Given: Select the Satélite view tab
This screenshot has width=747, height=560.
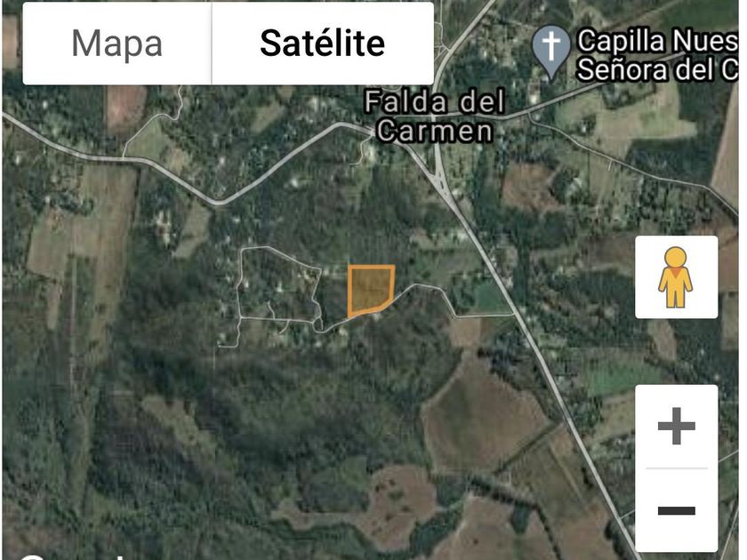Looking at the screenshot, I should 323,44.
